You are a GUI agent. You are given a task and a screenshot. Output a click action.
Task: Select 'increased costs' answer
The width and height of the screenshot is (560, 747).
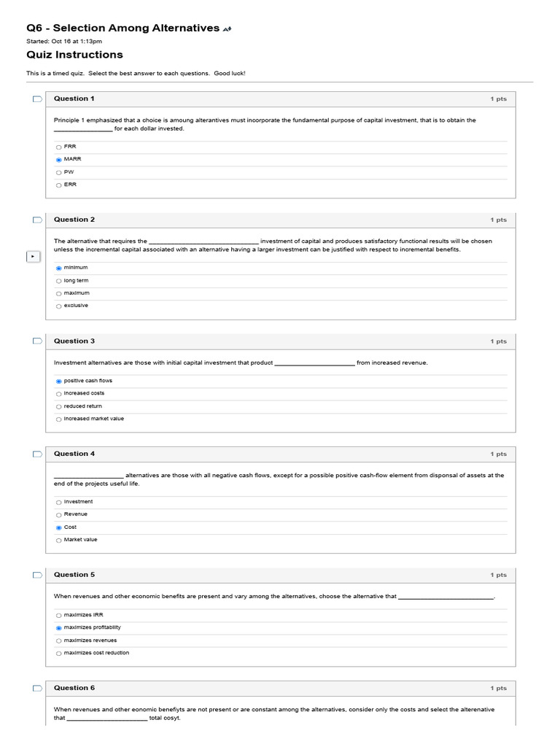pos(59,394)
